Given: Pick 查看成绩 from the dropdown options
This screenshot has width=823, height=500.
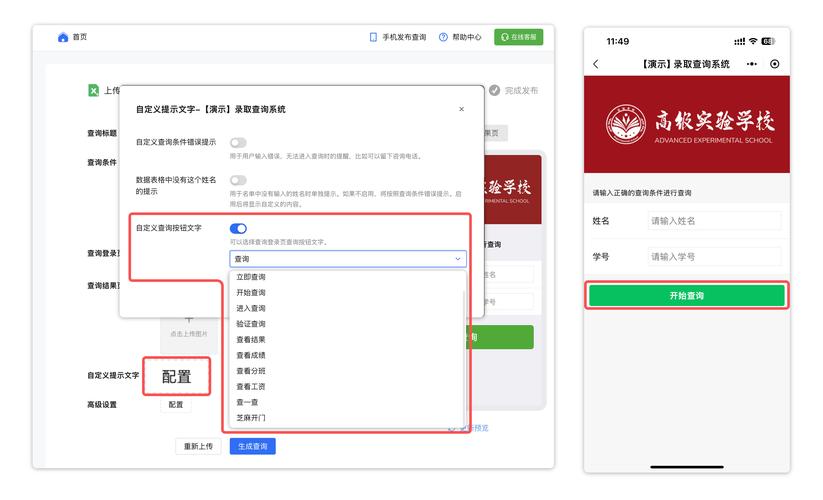Looking at the screenshot, I should click(251, 355).
